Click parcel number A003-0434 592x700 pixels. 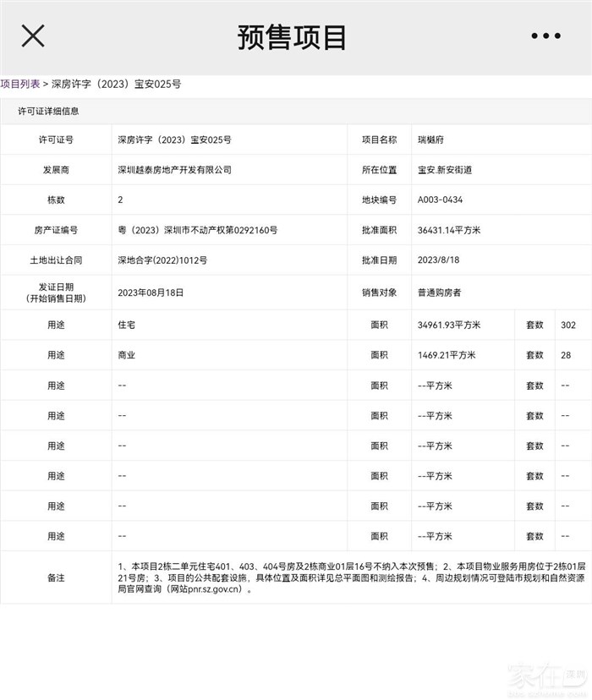tap(440, 200)
